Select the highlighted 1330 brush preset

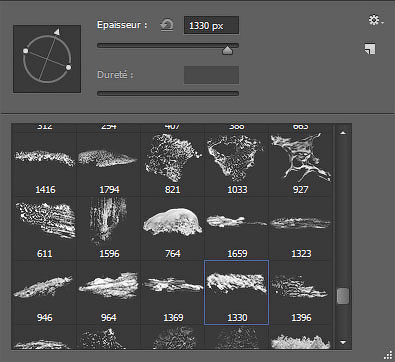click(236, 292)
